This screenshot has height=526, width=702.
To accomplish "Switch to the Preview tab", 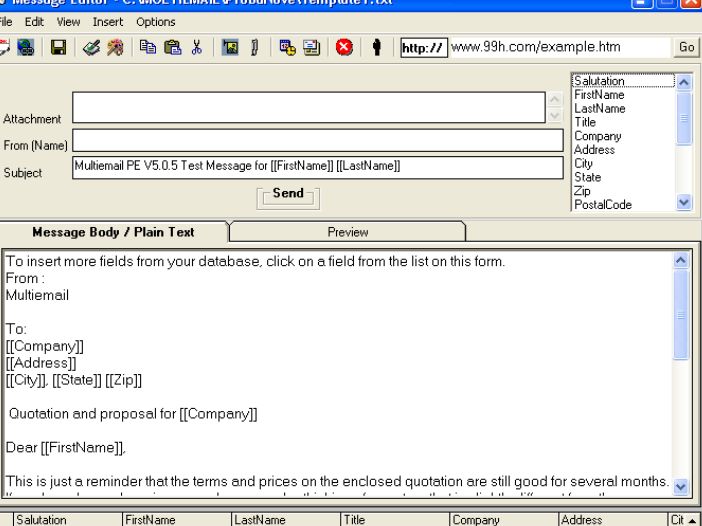I will (348, 232).
